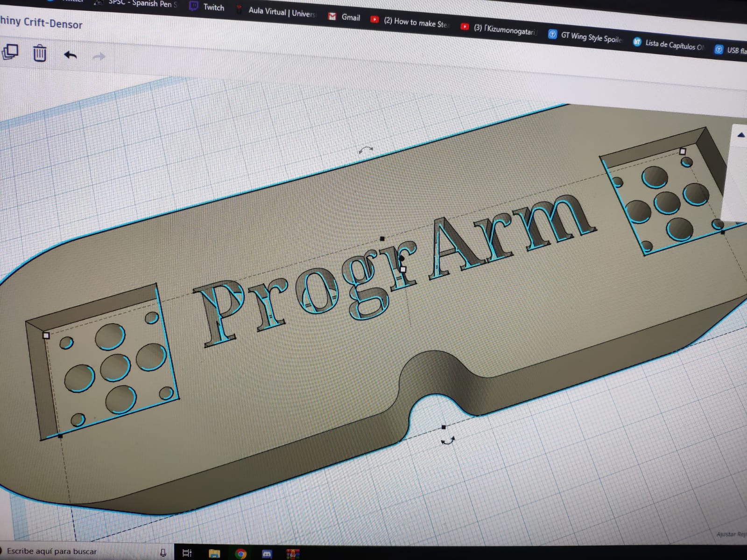747x560 pixels.
Task: Open the USB fla... bookmark
Action: 731,50
